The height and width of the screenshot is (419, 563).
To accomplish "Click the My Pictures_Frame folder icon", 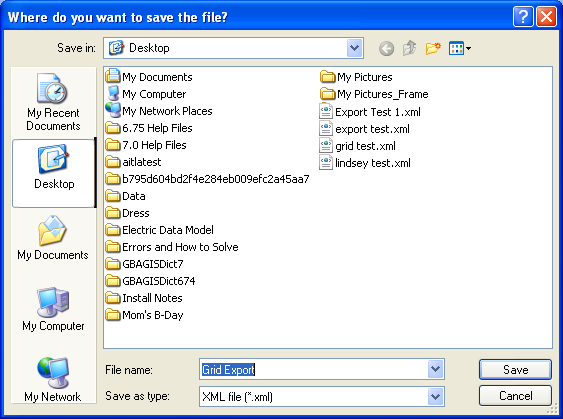I will [x=327, y=93].
